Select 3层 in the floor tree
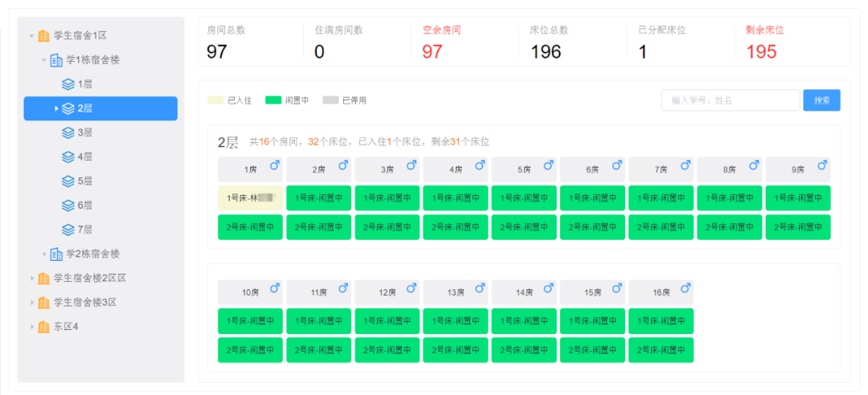Viewport: 868px width, 395px height. click(84, 132)
